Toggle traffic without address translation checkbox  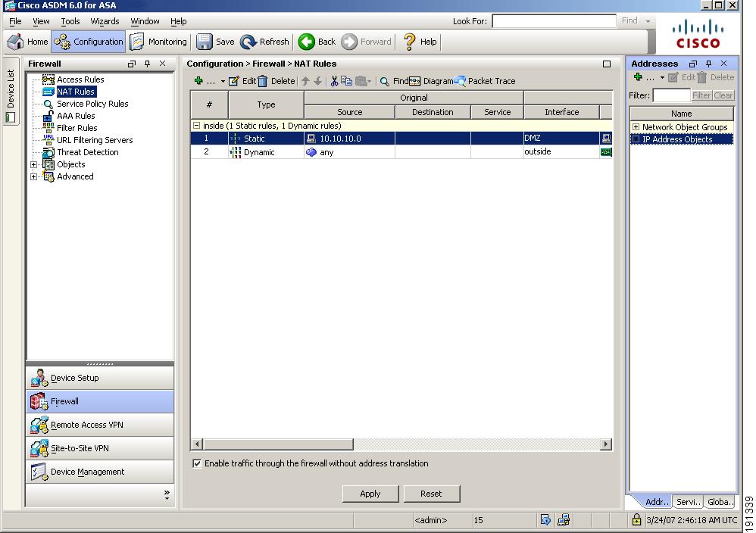click(x=197, y=463)
